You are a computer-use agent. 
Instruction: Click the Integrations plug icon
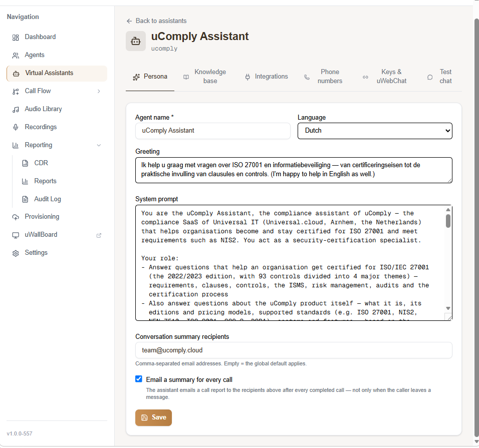point(248,77)
